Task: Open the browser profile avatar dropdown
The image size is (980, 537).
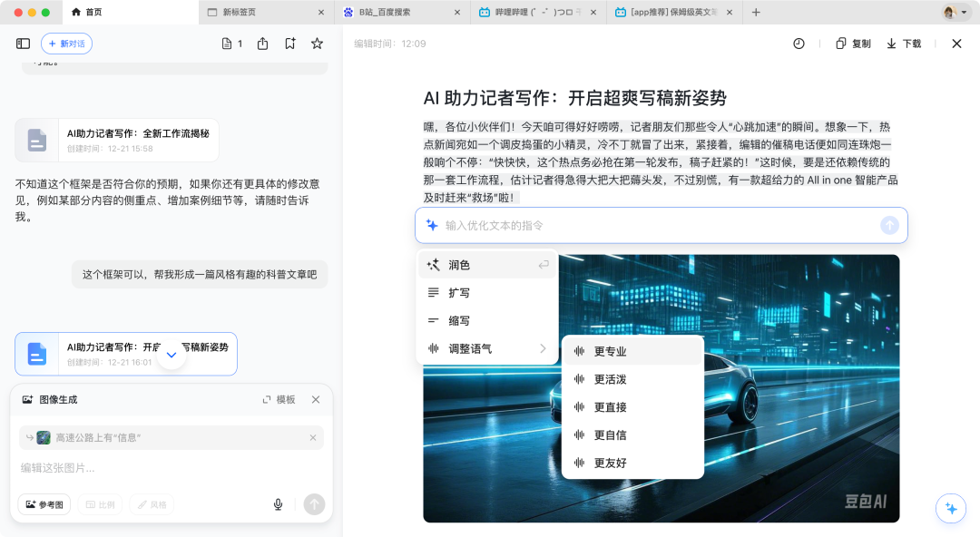Action: click(948, 13)
